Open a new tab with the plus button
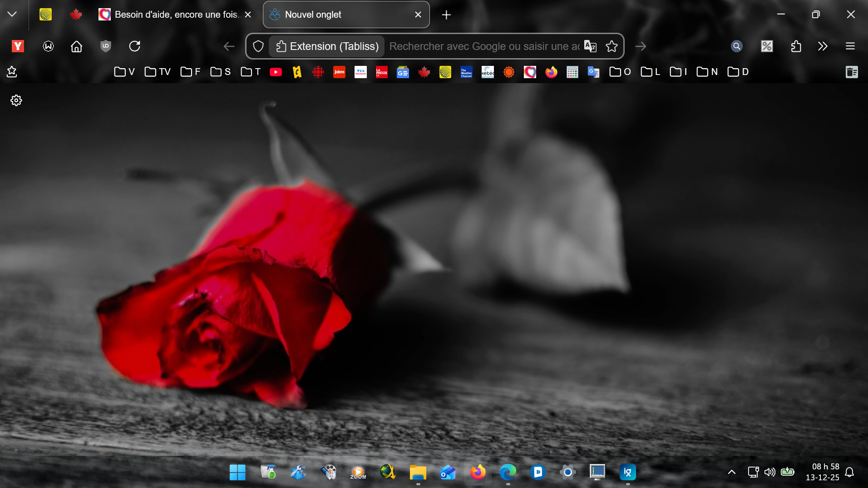This screenshot has width=868, height=488. (x=446, y=15)
